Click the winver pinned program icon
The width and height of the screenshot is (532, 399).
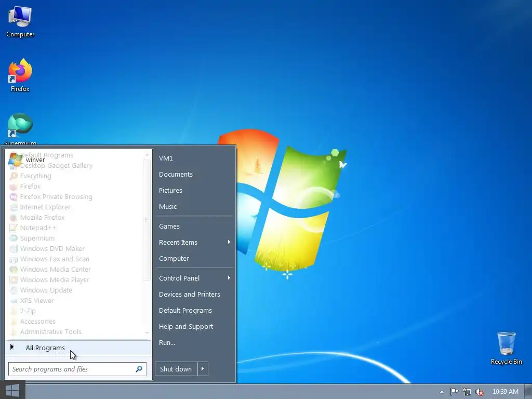[15, 159]
